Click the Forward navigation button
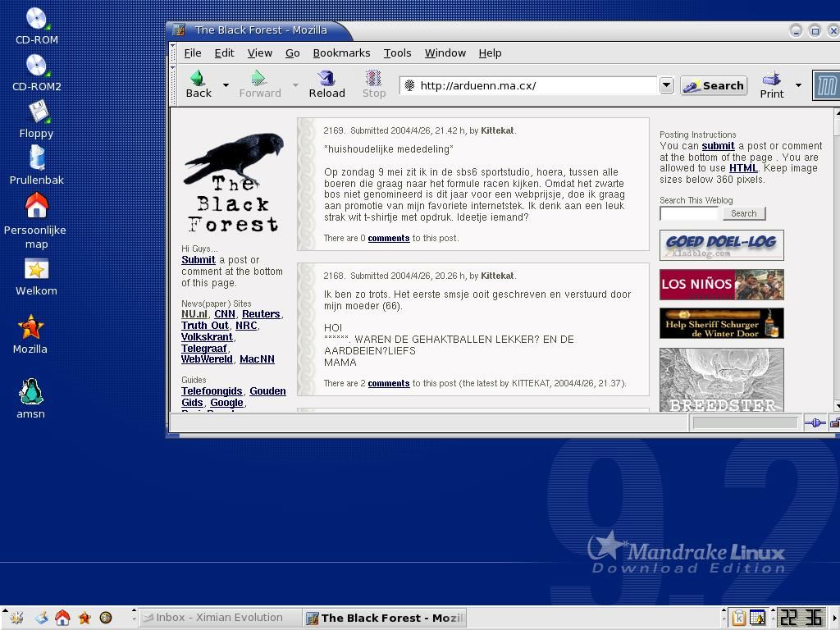The image size is (840, 630). click(x=260, y=84)
